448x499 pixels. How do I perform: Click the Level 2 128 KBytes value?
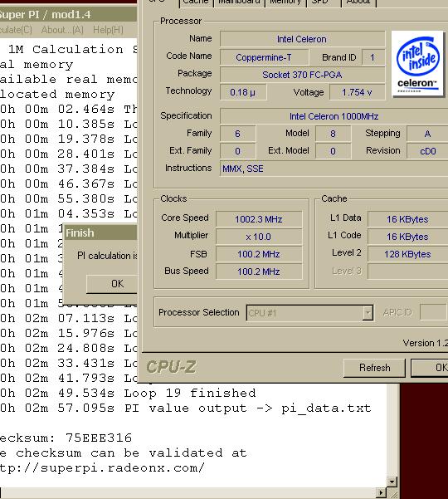(407, 254)
